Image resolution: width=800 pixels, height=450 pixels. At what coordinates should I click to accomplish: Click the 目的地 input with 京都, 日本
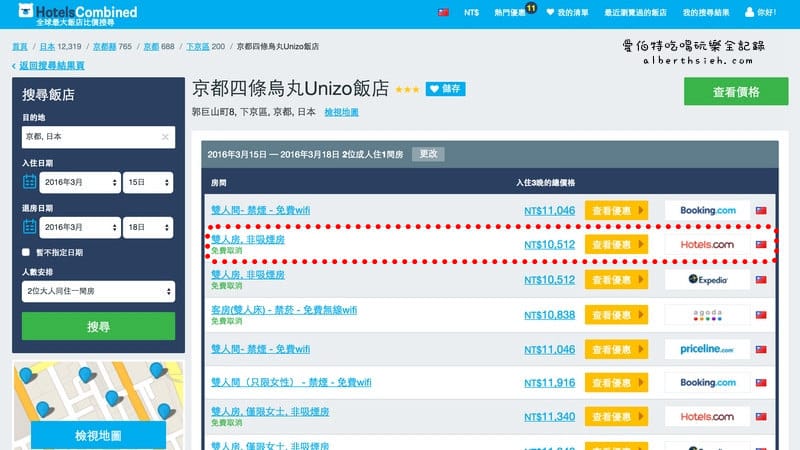tap(98, 137)
